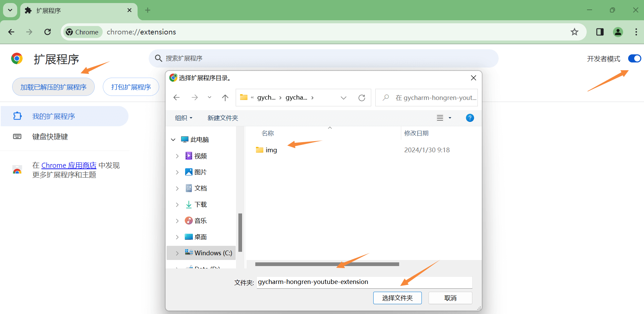Close the 选择扩展程序目录 dialog
644x314 pixels.
[x=473, y=78]
